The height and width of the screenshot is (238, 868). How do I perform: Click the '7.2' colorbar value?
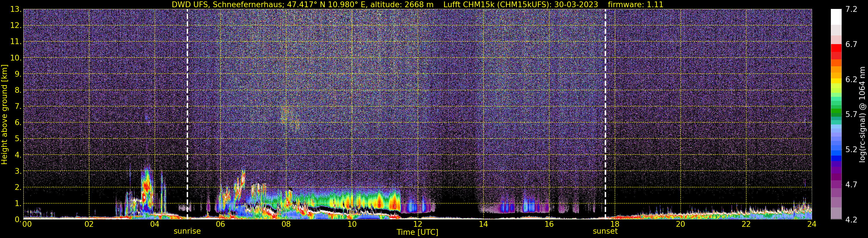click(x=851, y=10)
